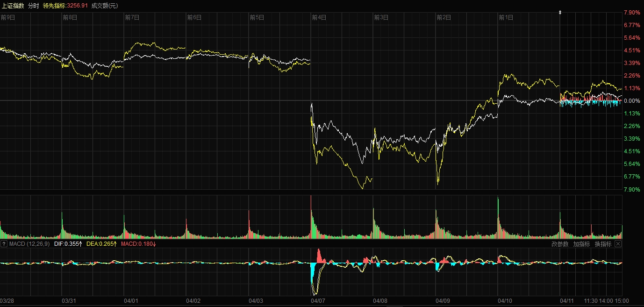644x307 pixels.
Task: Select the 前1日 day marker
Action: click(506, 17)
